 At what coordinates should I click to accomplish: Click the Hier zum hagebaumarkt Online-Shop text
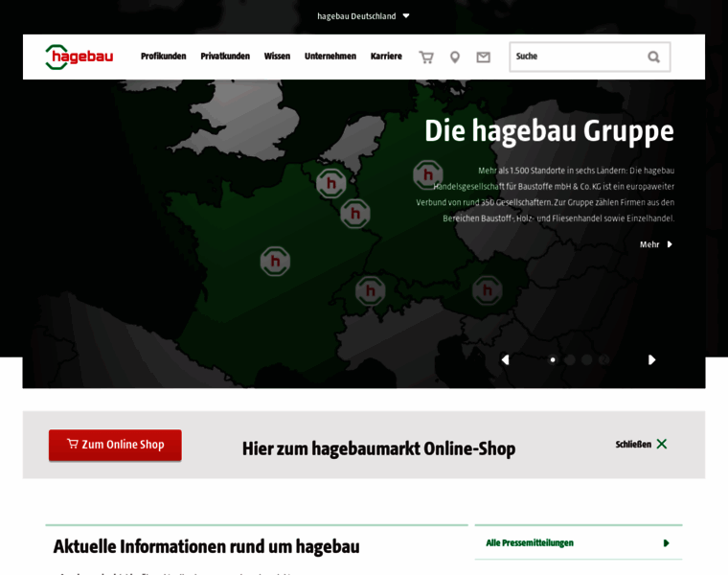[x=379, y=449]
